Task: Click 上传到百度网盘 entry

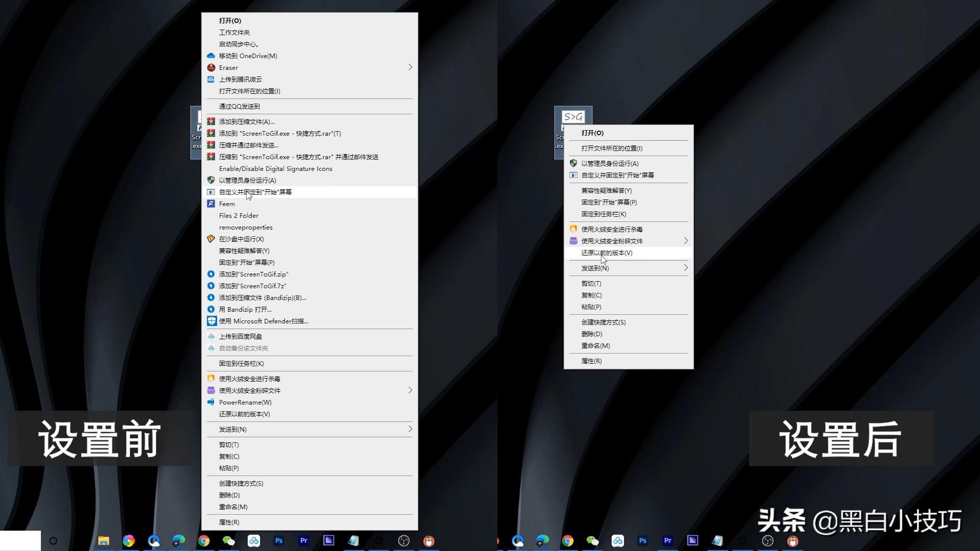Action: coord(240,336)
